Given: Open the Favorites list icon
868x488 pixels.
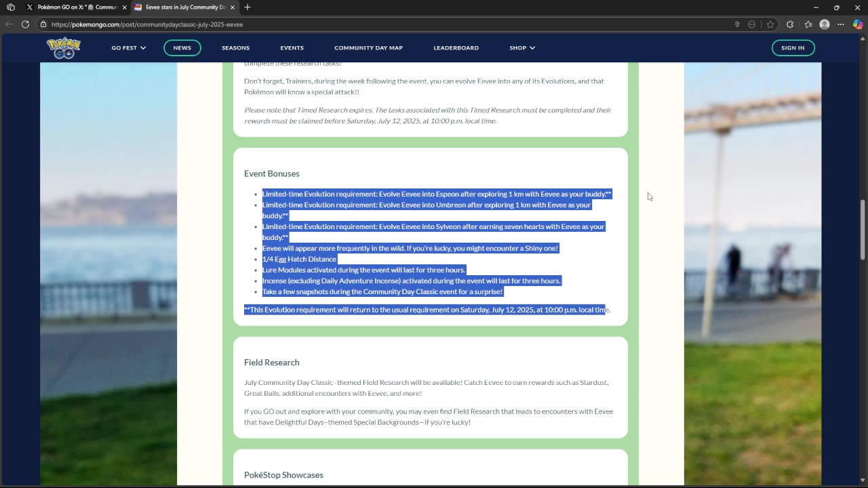Looking at the screenshot, I should [808, 24].
